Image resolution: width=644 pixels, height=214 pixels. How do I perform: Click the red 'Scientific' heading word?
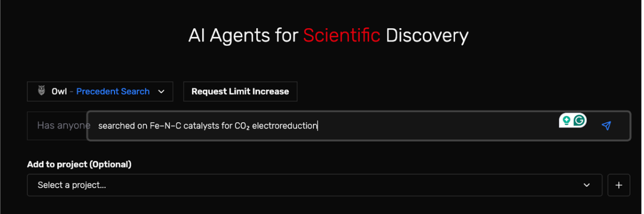click(x=341, y=35)
